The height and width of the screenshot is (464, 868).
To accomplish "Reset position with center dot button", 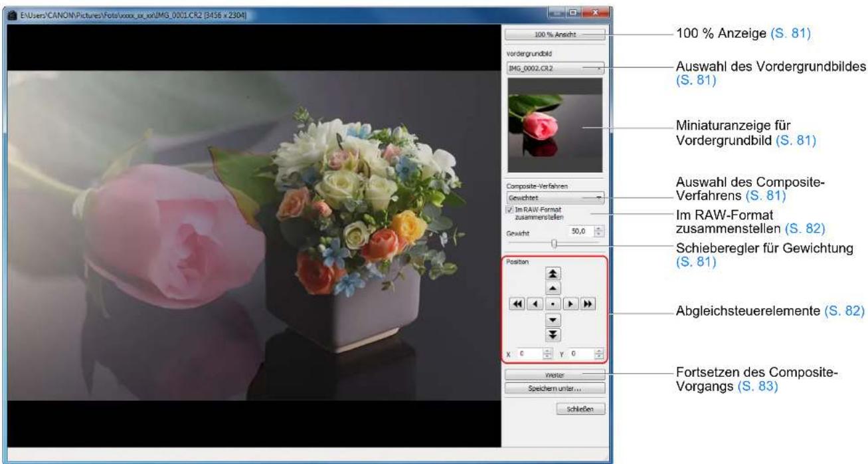I will (554, 304).
